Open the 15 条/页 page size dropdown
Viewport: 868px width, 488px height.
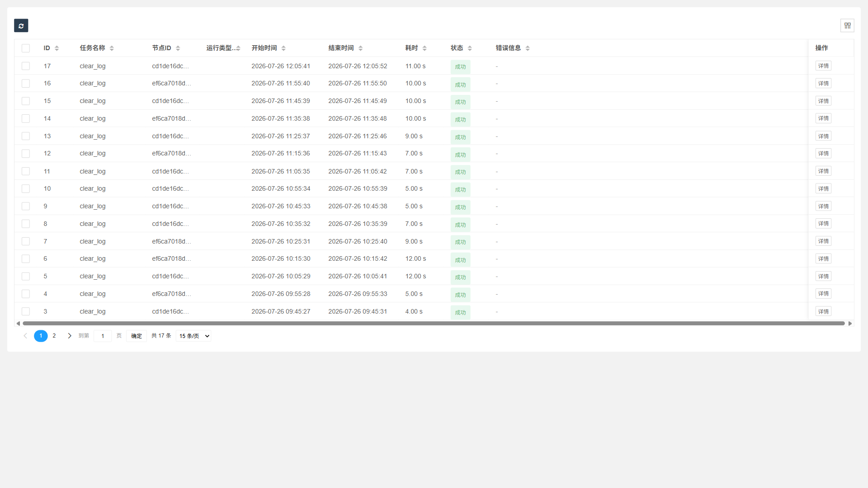(x=193, y=336)
